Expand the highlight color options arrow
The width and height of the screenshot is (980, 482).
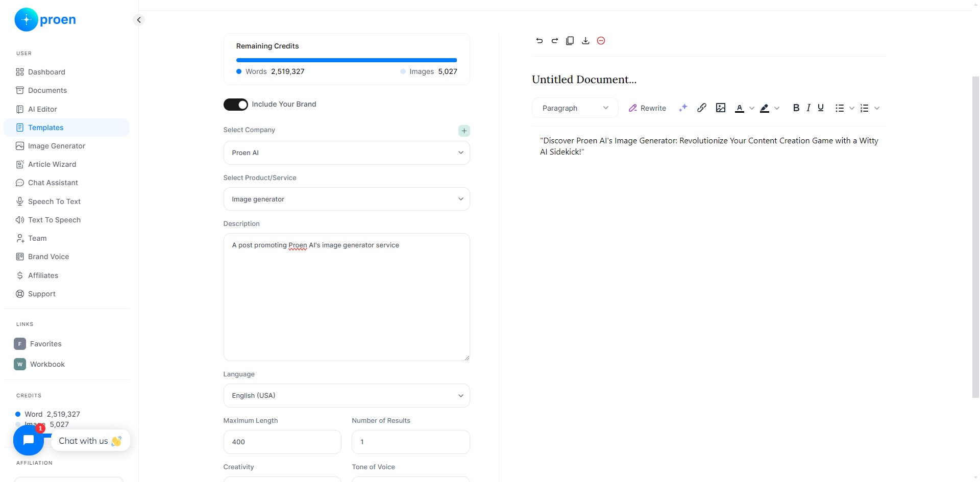777,108
